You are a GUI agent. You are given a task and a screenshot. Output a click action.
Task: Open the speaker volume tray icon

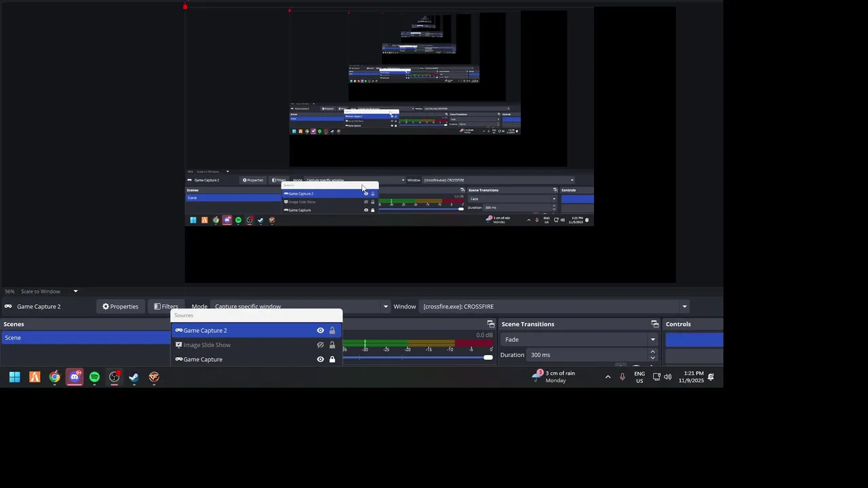click(x=668, y=377)
